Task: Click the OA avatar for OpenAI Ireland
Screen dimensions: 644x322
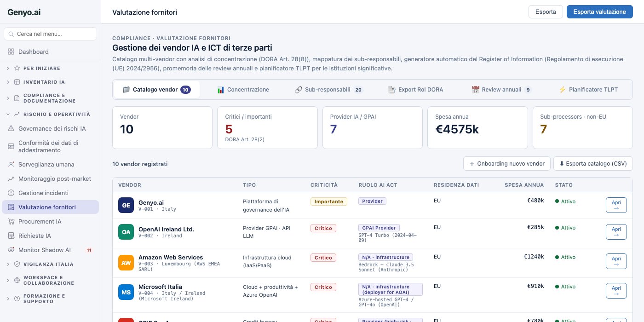Action: coord(126,232)
